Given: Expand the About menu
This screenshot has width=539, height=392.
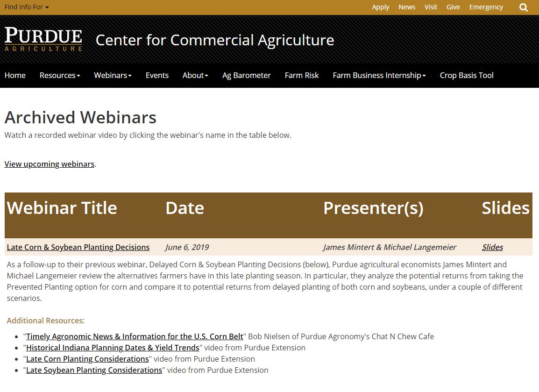Looking at the screenshot, I should 195,75.
